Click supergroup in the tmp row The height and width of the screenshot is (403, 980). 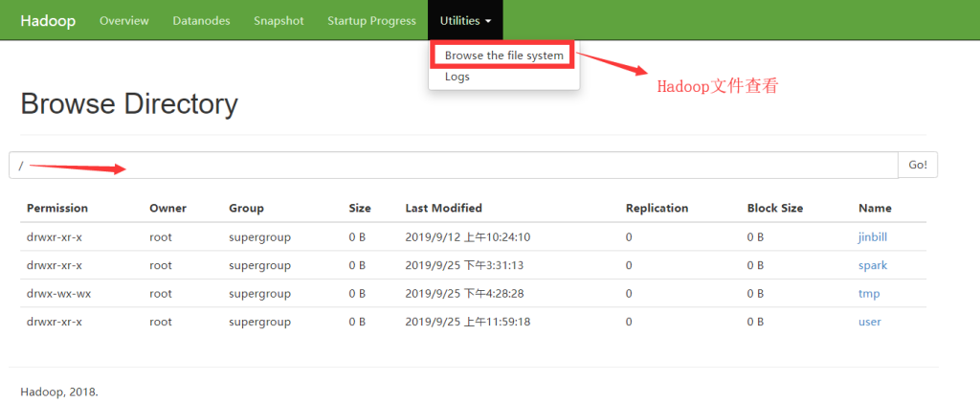tap(259, 294)
